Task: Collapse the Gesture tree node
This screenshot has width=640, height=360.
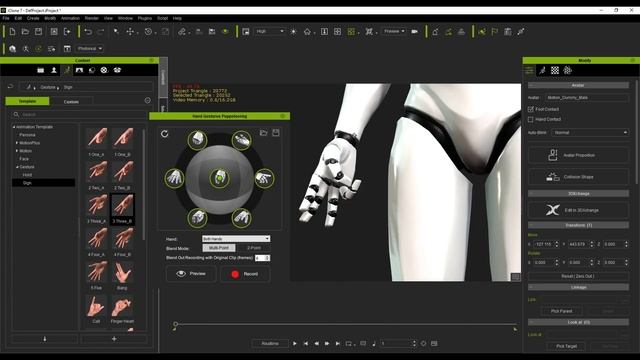Action: (17, 167)
